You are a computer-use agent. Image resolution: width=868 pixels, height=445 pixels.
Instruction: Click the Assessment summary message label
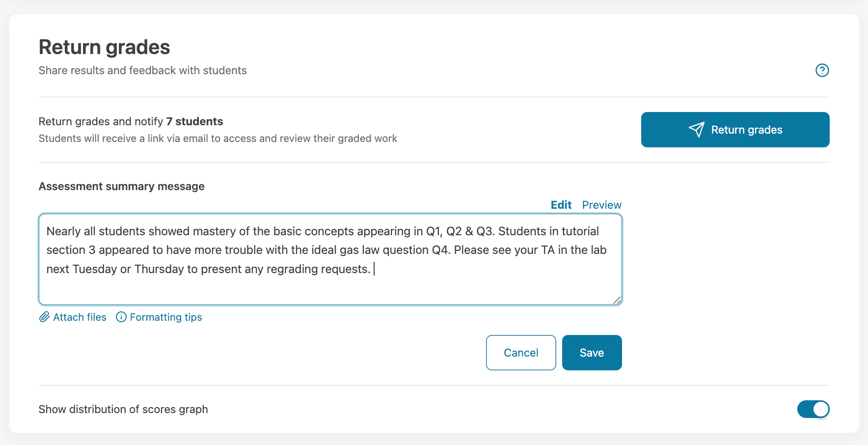click(x=122, y=187)
